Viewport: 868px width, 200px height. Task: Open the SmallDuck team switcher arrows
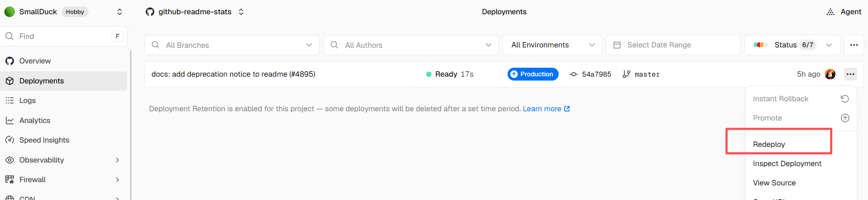pyautogui.click(x=120, y=12)
